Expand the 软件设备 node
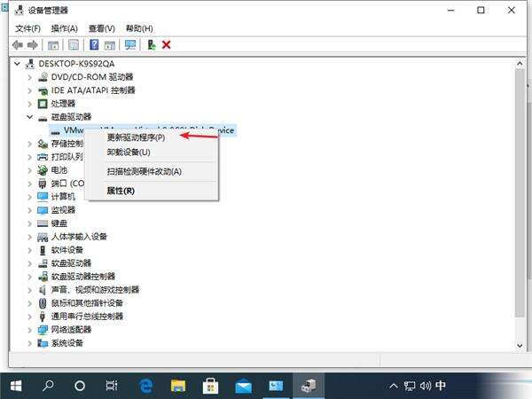The width and height of the screenshot is (532, 399). coord(30,250)
